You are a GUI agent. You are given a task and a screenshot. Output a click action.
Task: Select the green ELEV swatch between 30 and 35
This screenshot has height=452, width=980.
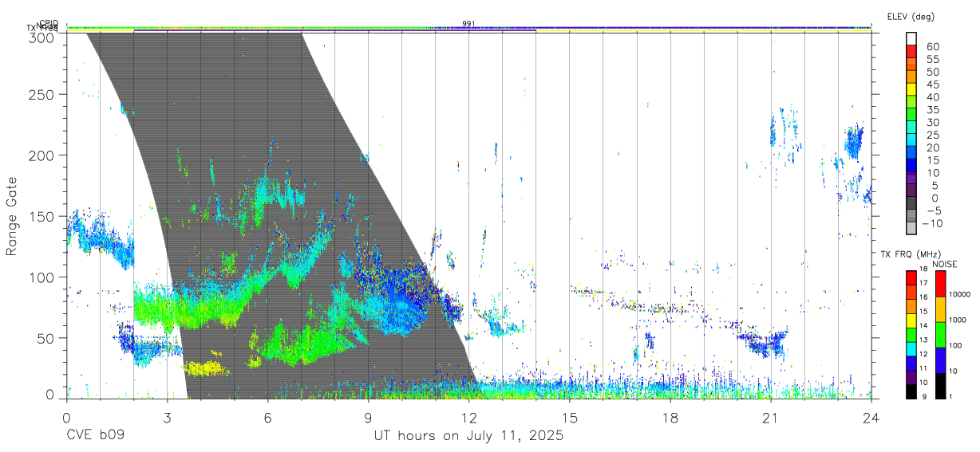[911, 115]
